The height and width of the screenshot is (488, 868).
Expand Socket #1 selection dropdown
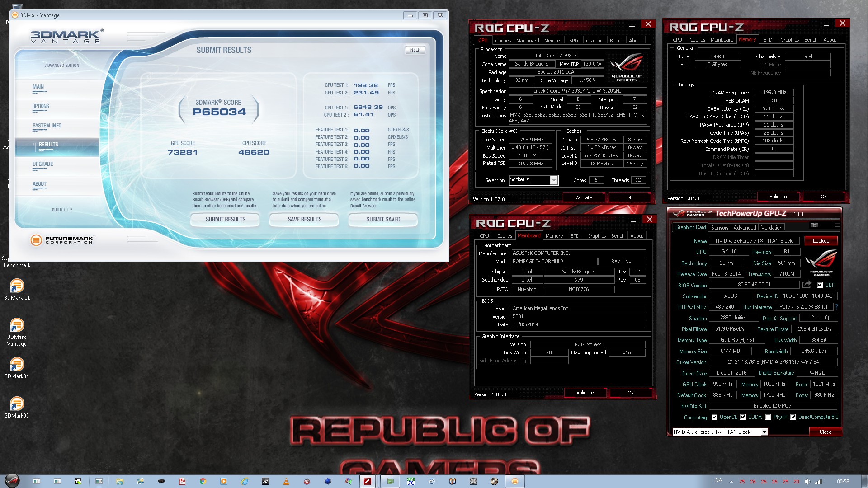coord(553,180)
